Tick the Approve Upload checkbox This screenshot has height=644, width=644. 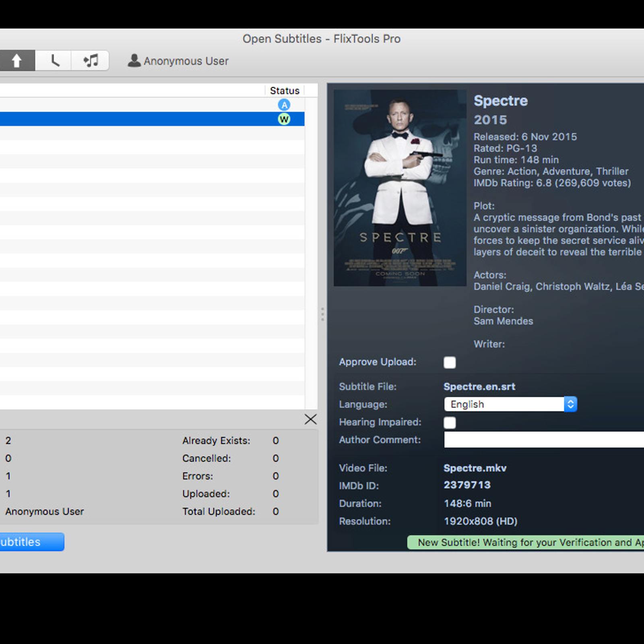pos(450,362)
